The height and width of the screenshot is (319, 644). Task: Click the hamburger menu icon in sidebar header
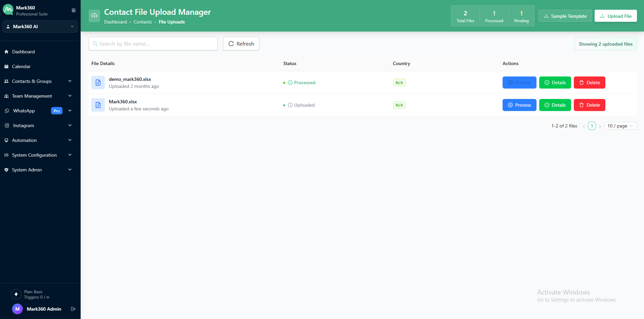pos(73,10)
